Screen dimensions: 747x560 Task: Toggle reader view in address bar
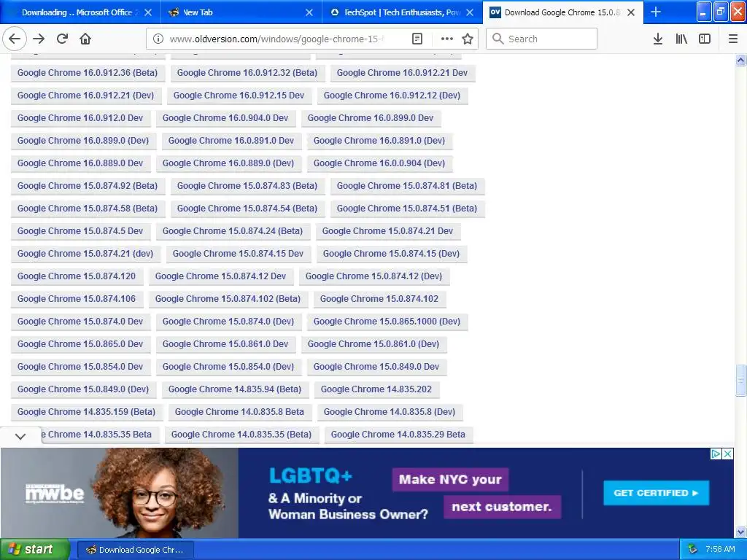click(x=417, y=39)
